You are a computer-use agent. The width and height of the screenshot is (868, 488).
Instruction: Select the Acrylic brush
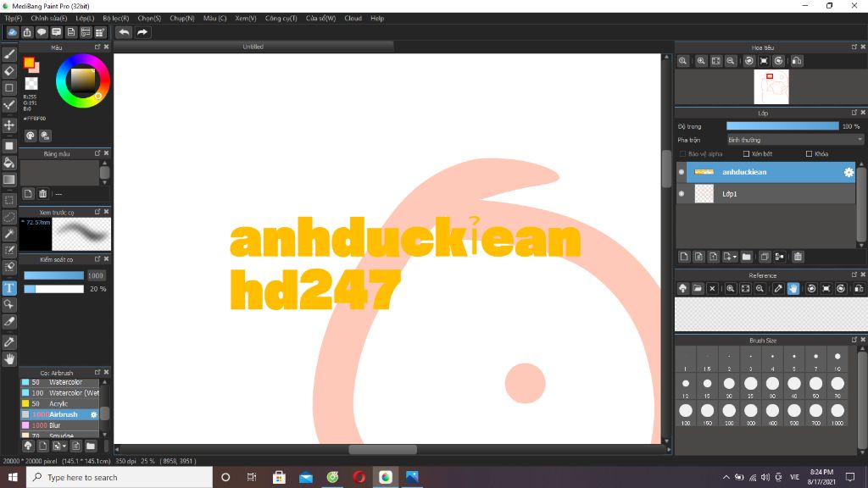pyautogui.click(x=60, y=404)
